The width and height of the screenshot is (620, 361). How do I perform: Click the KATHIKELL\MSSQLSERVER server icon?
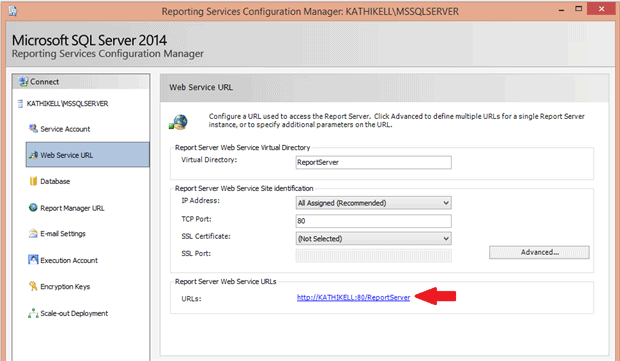coord(20,104)
